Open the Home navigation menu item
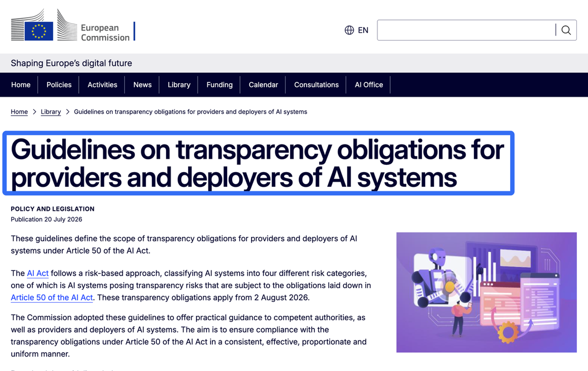 click(21, 85)
